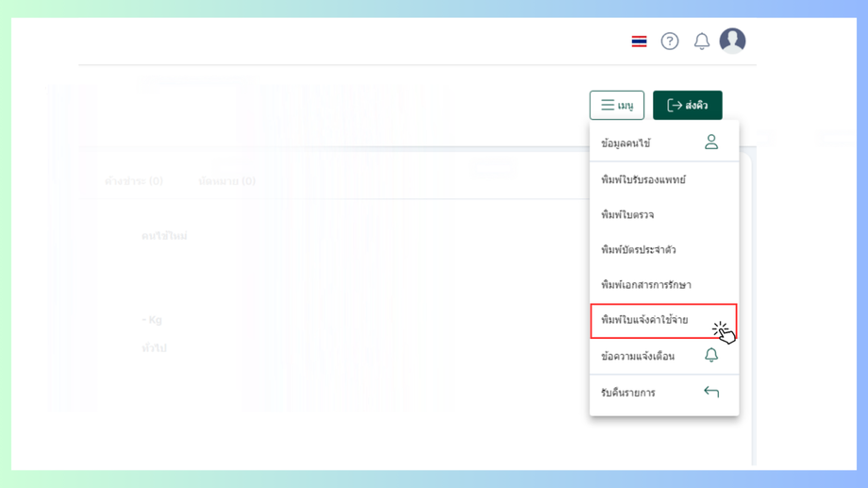868x488 pixels.
Task: Click the person icon beside ข้อมูลคนไข้
Action: pos(711,143)
